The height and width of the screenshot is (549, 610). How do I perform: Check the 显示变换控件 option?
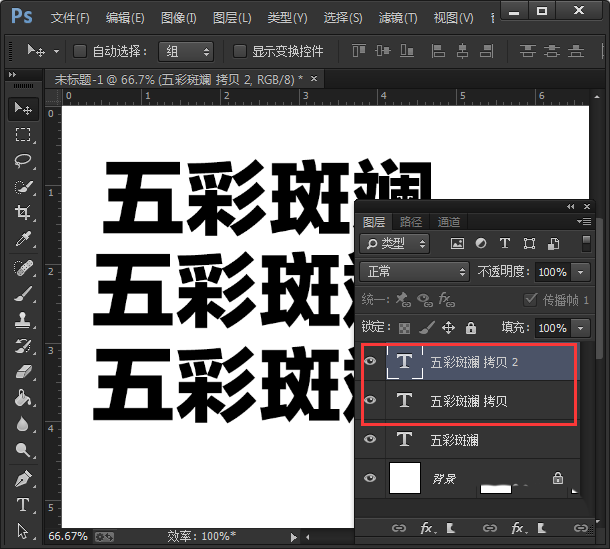tap(240, 51)
